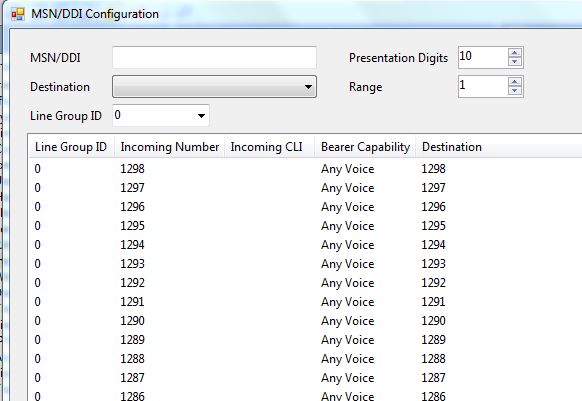Open the Destination dropdown

click(x=215, y=87)
